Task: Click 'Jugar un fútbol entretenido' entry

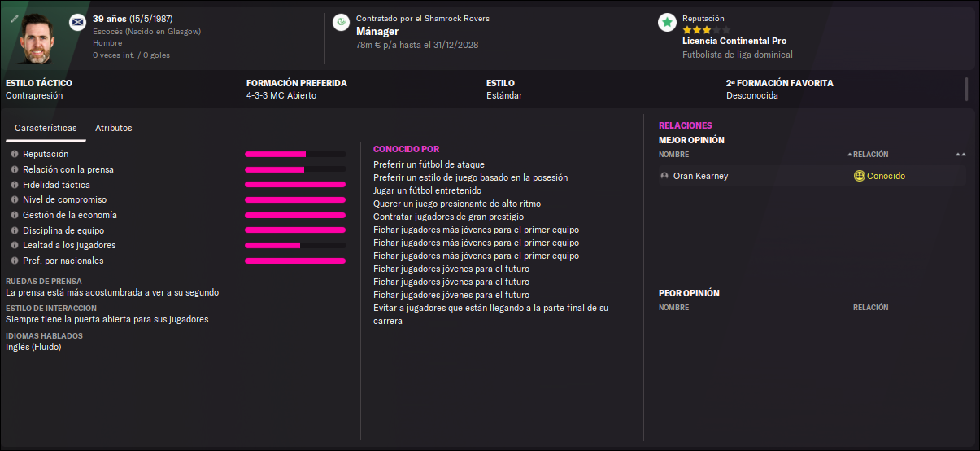Action: click(427, 190)
